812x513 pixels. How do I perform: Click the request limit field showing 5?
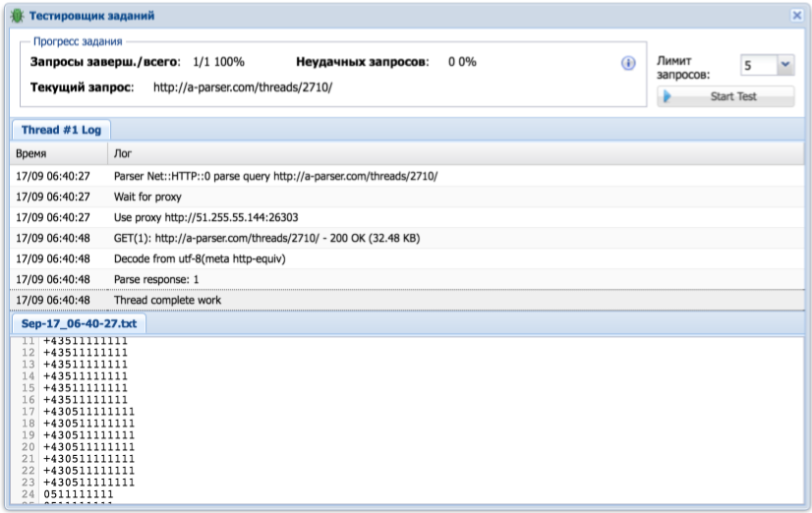pos(759,65)
